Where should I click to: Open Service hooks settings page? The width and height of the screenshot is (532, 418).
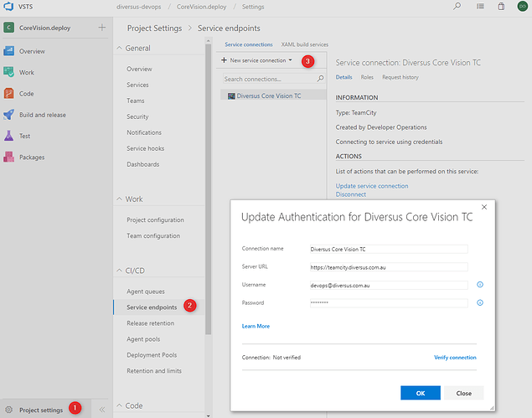click(x=146, y=148)
